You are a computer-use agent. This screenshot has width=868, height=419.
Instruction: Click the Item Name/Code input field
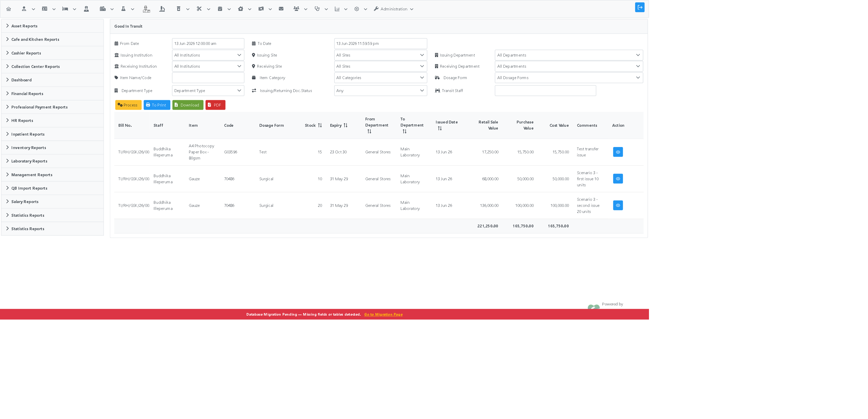(208, 78)
